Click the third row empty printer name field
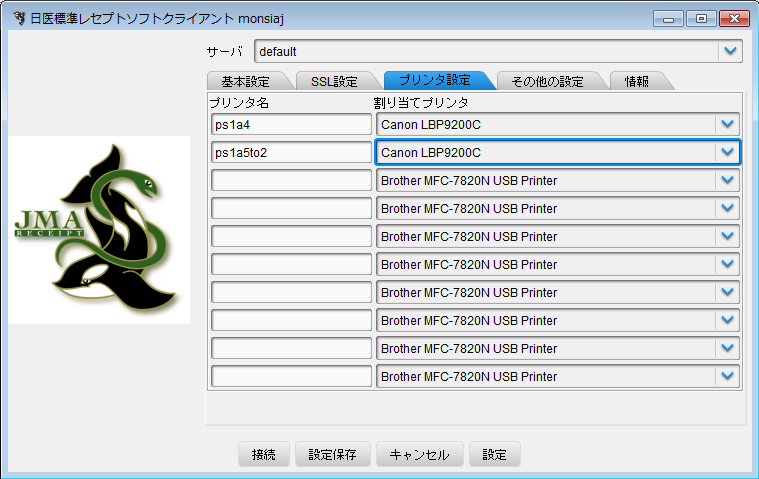The image size is (759, 479). click(x=291, y=180)
